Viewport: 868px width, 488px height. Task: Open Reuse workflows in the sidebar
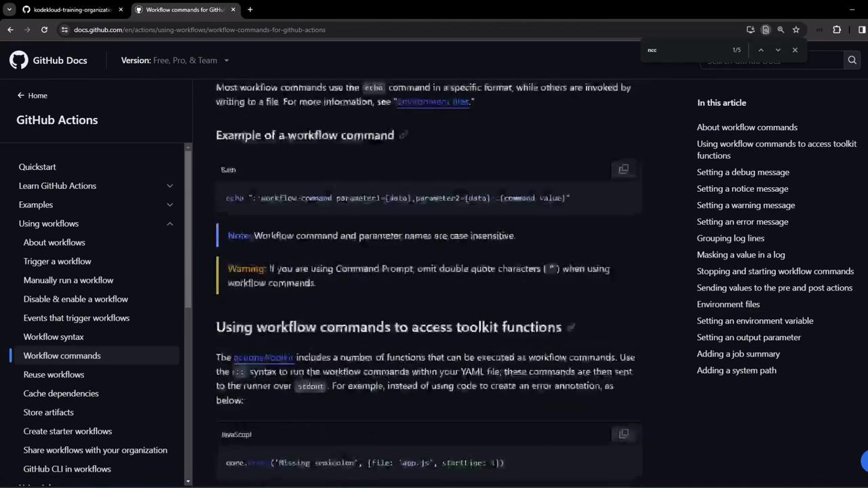54,375
